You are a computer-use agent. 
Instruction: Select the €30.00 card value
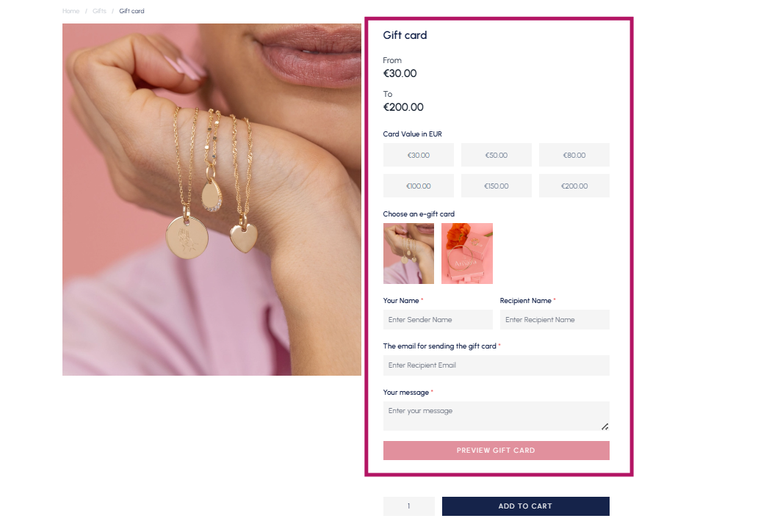point(419,155)
